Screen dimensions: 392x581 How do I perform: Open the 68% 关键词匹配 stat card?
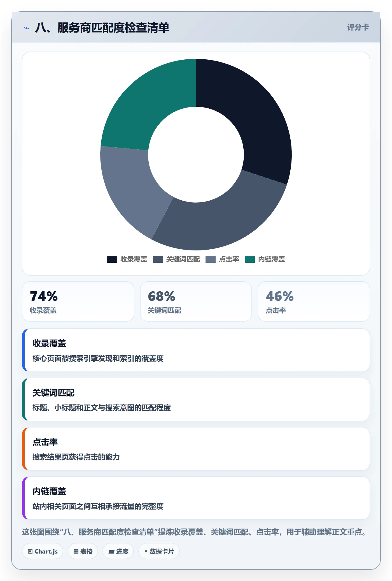click(196, 301)
